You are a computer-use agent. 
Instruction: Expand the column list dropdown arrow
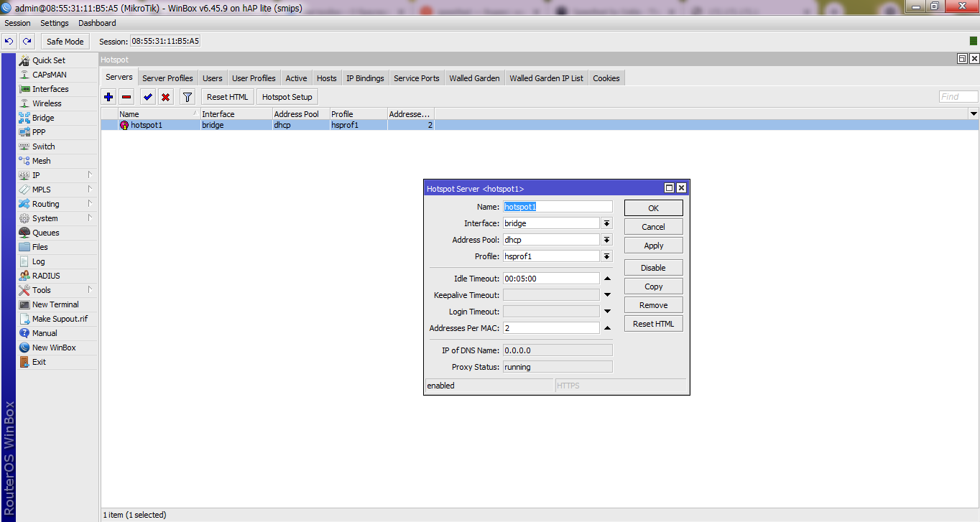(x=974, y=114)
